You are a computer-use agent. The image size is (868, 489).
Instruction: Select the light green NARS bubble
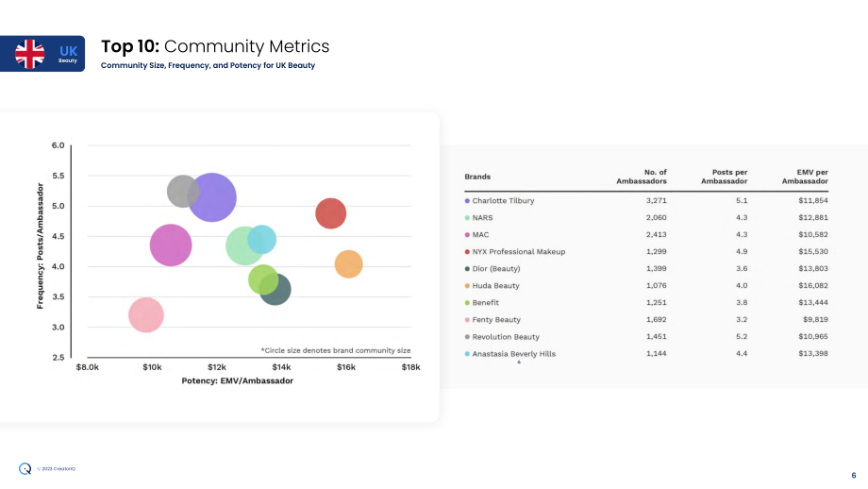[245, 245]
